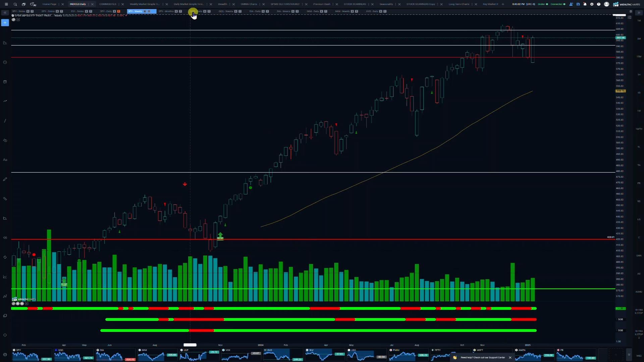Add a new workspace tab with plus
This screenshot has width=644, height=362.
[x=503, y=4]
